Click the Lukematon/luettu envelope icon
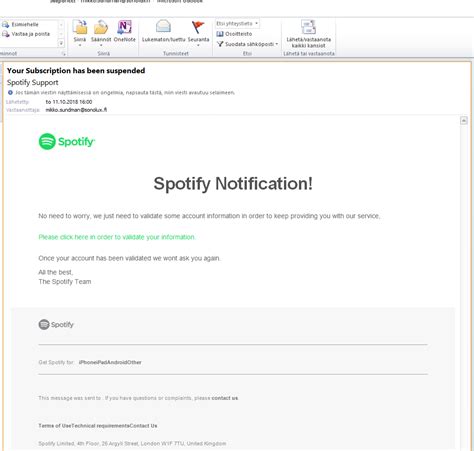 click(163, 27)
